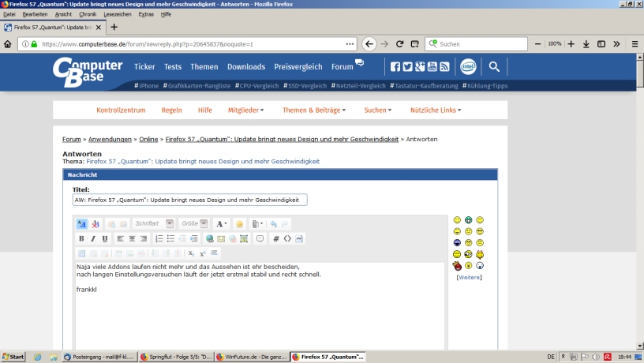The height and width of the screenshot is (363, 644).
Task: Insert numbered list
Action: (159, 238)
